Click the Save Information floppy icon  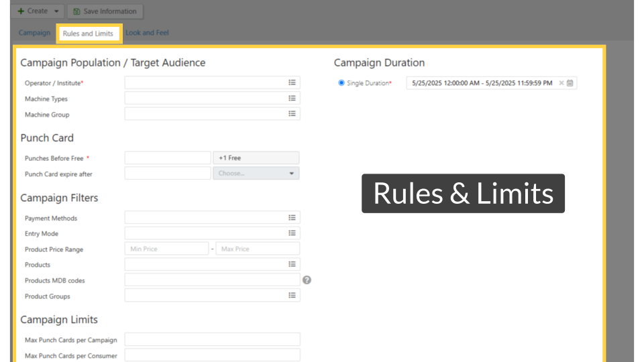pos(76,11)
